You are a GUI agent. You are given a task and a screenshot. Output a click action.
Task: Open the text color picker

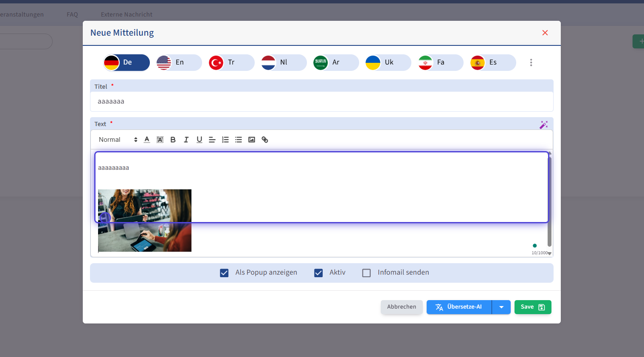point(147,140)
